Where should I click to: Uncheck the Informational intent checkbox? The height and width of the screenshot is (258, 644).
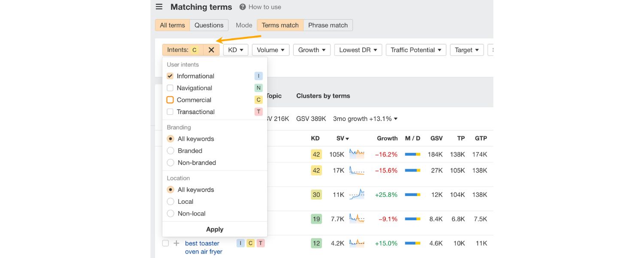coord(170,76)
